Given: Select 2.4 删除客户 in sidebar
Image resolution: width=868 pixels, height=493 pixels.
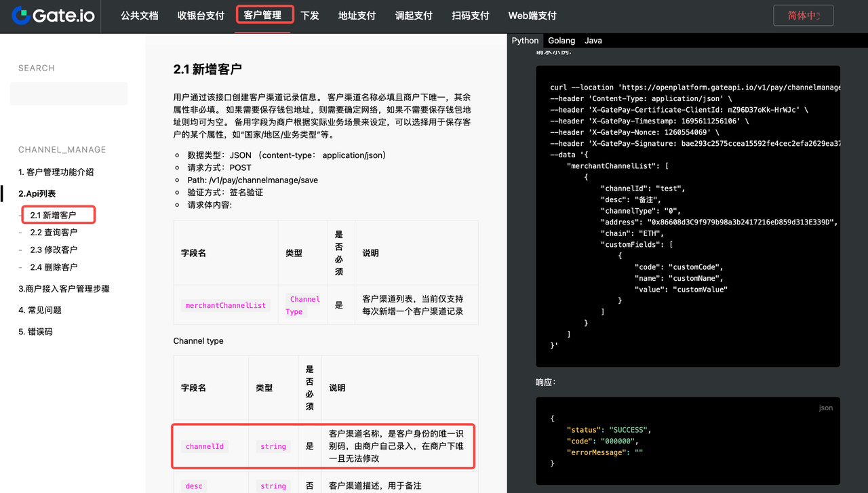Looking at the screenshot, I should pos(54,267).
